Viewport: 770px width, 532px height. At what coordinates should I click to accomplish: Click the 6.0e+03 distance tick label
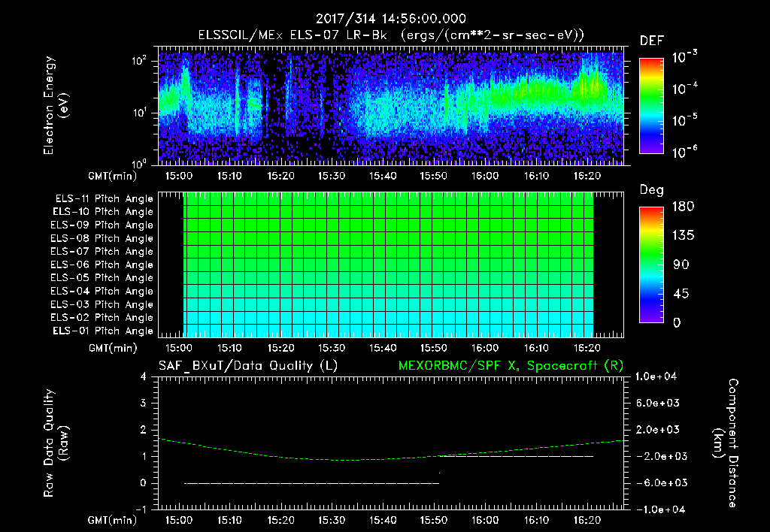tap(658, 404)
